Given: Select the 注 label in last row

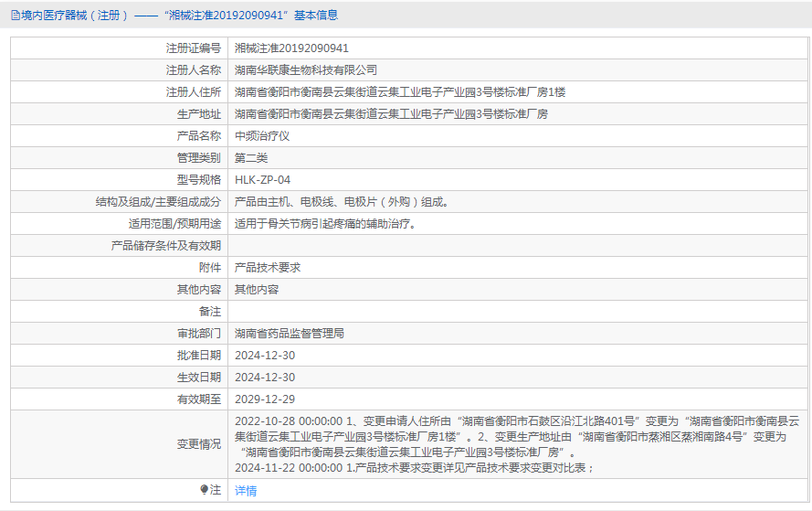Looking at the screenshot, I should pyautogui.click(x=216, y=490).
